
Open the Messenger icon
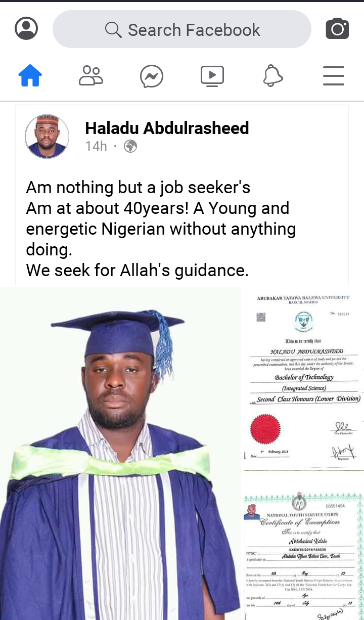[x=152, y=77]
